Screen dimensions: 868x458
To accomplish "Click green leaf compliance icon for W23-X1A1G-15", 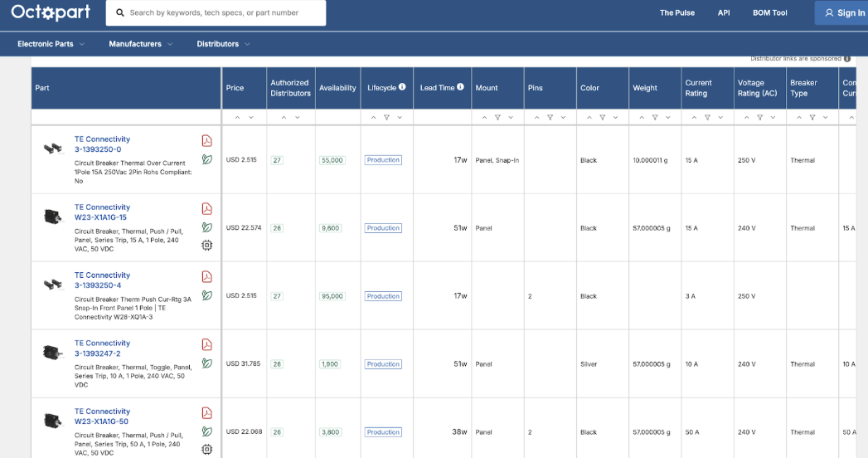I will [206, 227].
